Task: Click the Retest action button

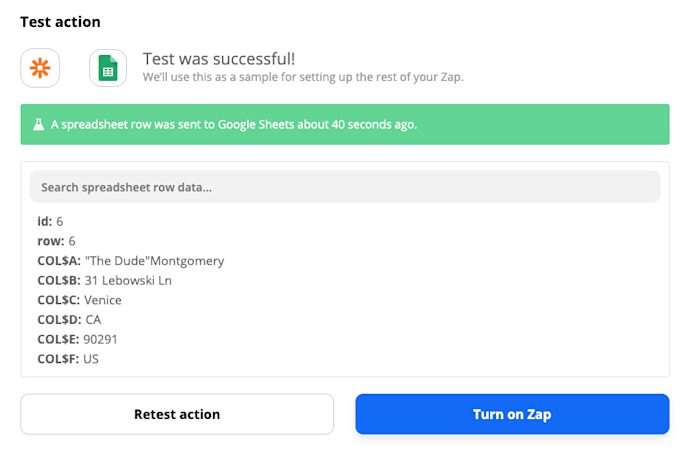Action: point(177,414)
